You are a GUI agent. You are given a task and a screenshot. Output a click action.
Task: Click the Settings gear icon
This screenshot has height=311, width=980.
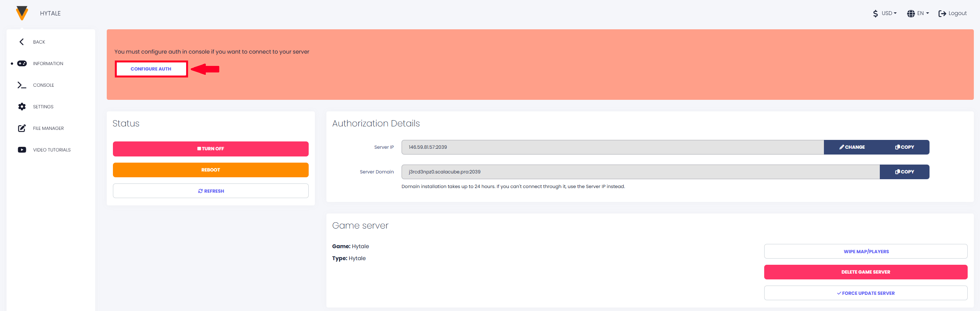click(x=22, y=106)
